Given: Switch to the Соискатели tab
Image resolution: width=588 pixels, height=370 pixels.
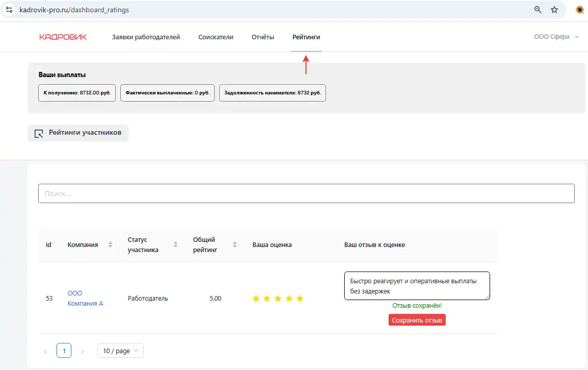Looking at the screenshot, I should pos(216,37).
